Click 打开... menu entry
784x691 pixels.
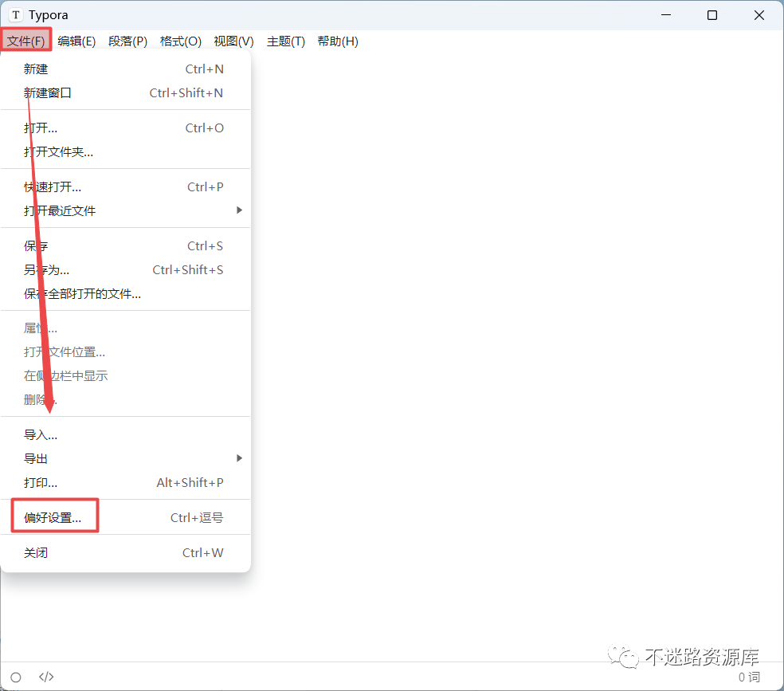click(x=125, y=128)
